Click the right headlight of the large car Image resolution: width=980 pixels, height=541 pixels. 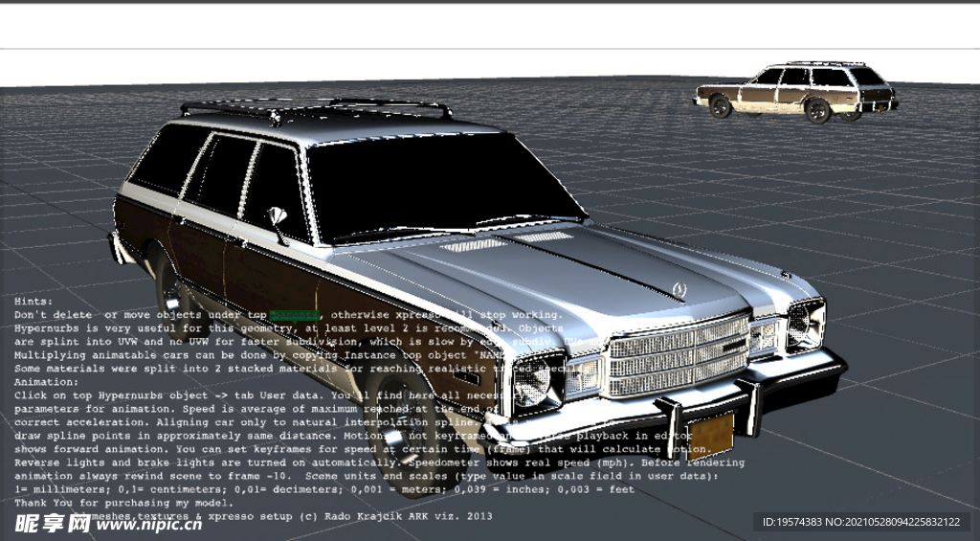(x=804, y=325)
